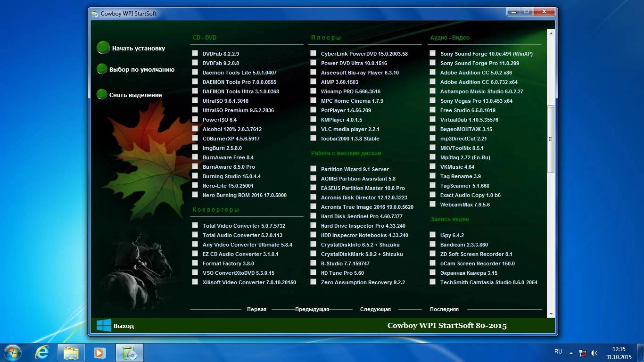Go to the Первая page

click(x=256, y=310)
